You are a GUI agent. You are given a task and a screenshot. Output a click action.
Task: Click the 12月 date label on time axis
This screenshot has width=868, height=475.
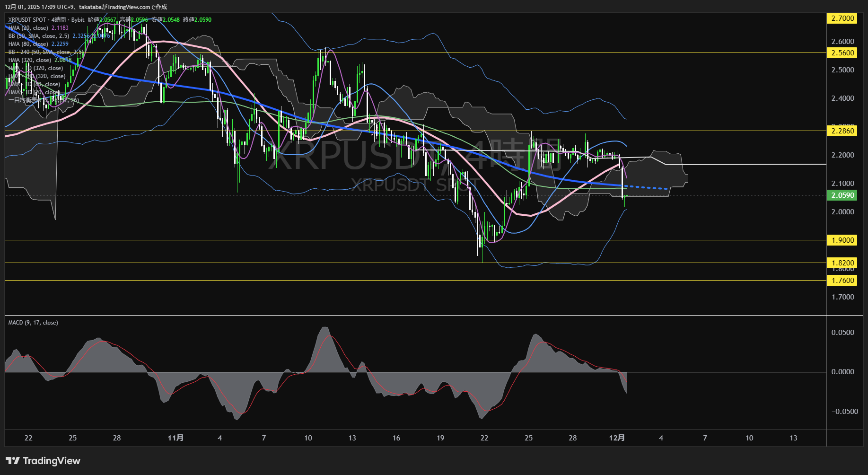click(617, 438)
